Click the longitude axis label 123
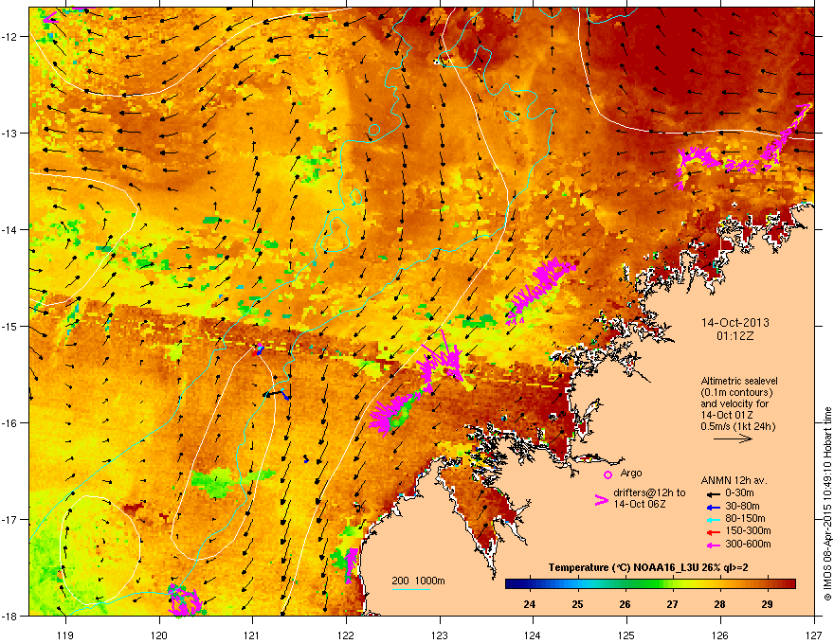The height and width of the screenshot is (644, 834). point(440,635)
